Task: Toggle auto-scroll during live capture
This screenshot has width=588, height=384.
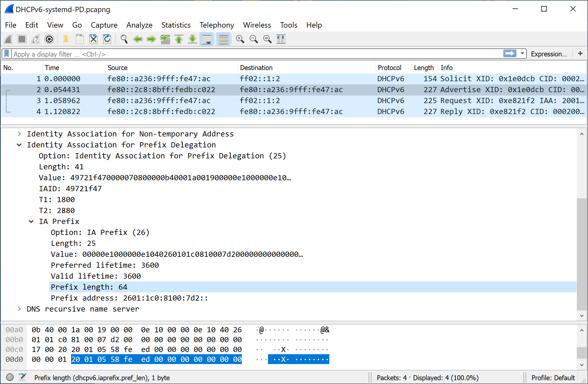Action: [x=206, y=39]
